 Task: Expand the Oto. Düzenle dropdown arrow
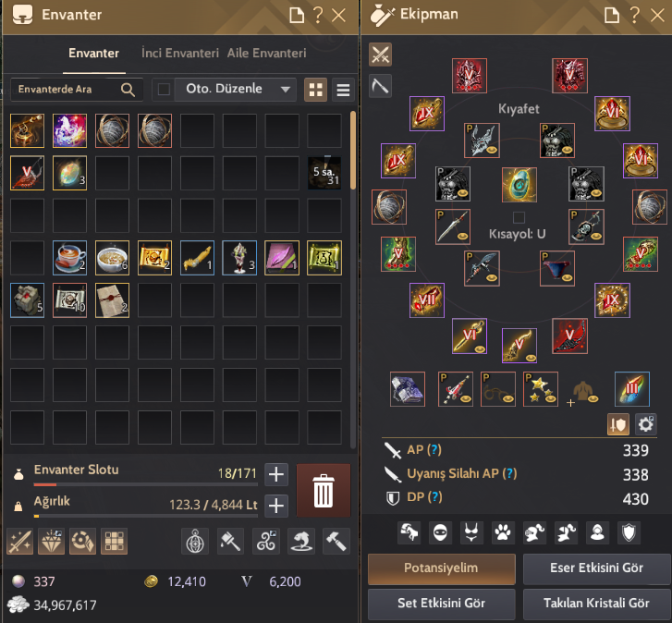tap(285, 90)
